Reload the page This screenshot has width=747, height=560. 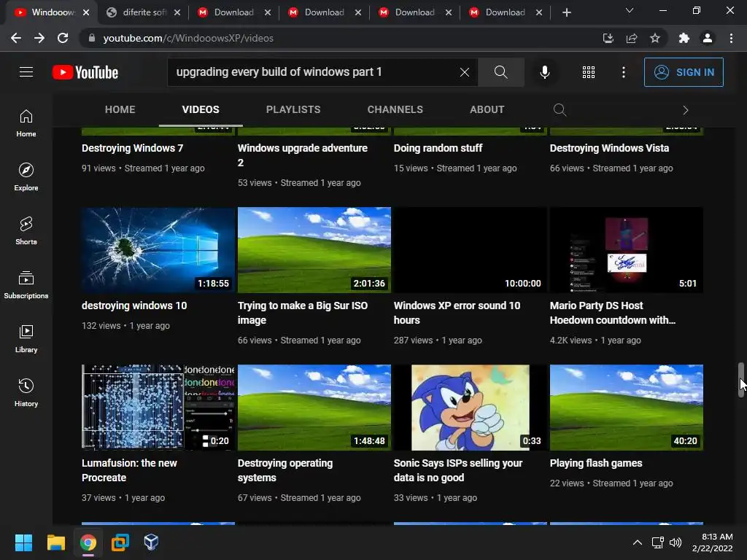tap(63, 38)
